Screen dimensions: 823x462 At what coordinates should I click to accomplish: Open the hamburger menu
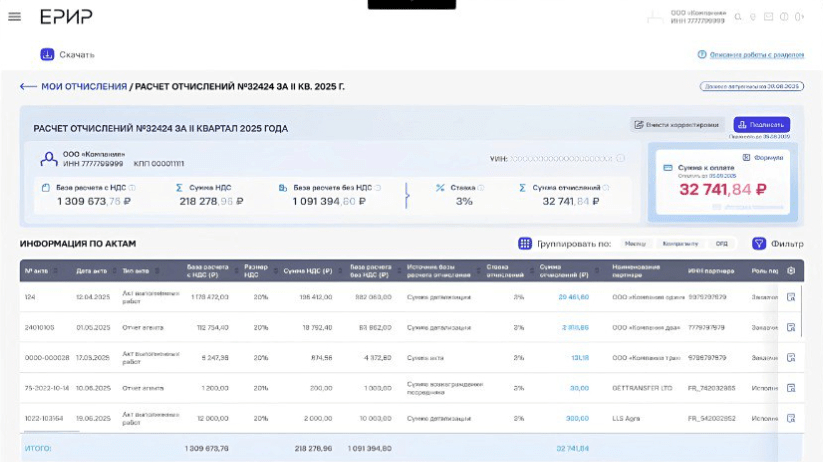[14, 17]
